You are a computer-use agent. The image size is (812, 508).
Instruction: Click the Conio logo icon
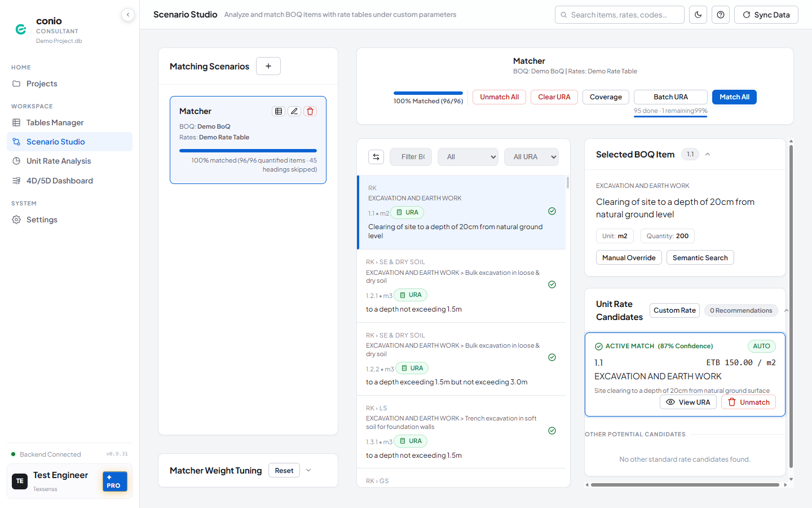click(x=21, y=29)
